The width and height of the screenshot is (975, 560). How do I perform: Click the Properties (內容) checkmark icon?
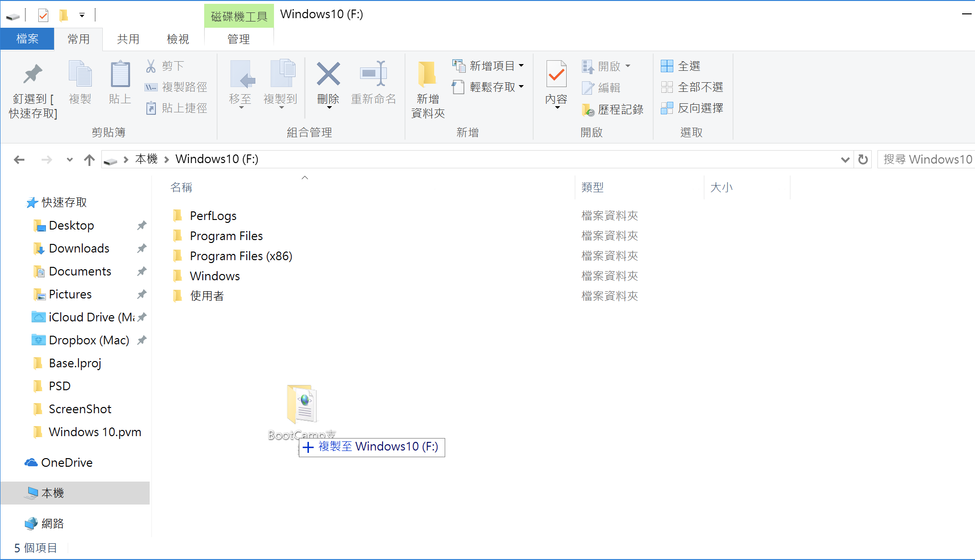pos(556,74)
